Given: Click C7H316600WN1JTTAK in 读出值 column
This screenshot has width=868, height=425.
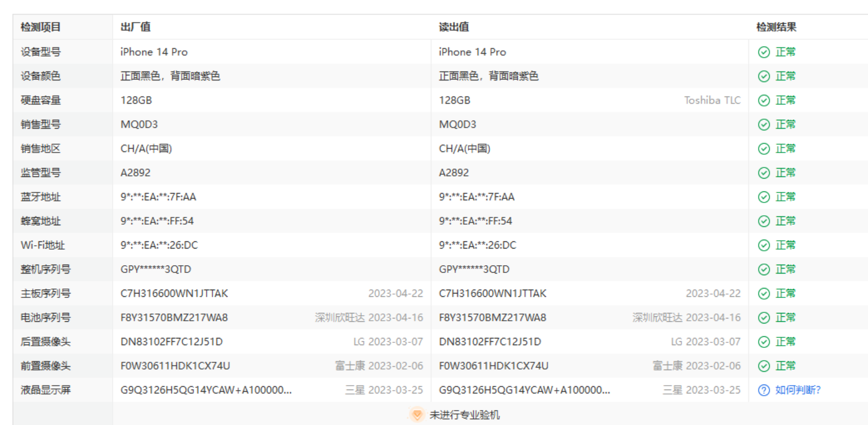Looking at the screenshot, I should click(493, 294).
